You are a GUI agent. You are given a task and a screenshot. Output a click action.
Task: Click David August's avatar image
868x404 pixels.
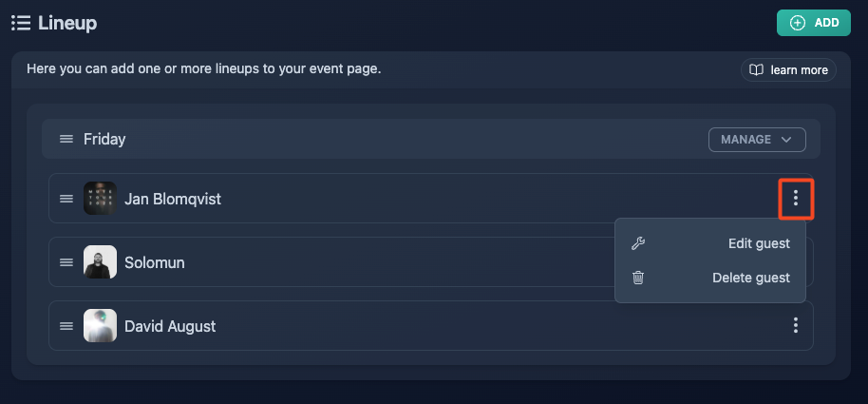pos(101,326)
